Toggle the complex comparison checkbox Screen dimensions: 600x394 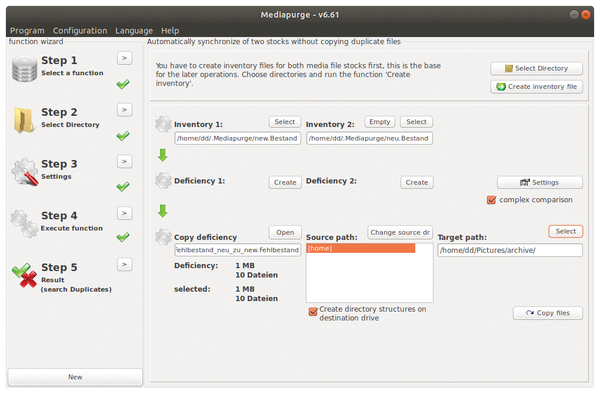(x=491, y=200)
